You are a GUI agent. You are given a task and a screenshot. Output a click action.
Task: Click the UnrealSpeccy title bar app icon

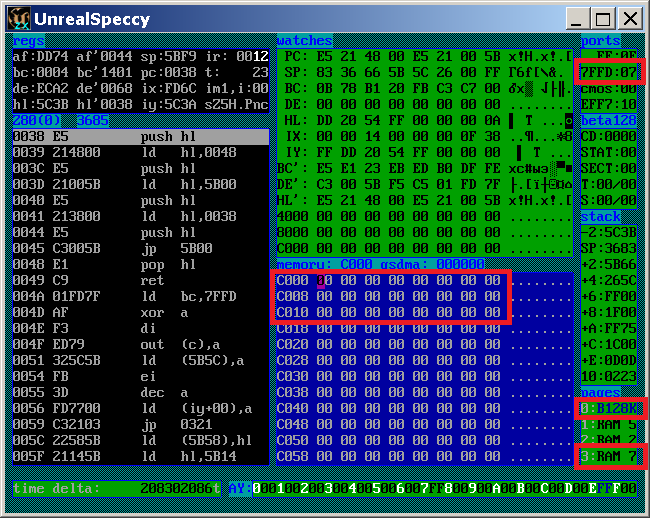pos(19,19)
